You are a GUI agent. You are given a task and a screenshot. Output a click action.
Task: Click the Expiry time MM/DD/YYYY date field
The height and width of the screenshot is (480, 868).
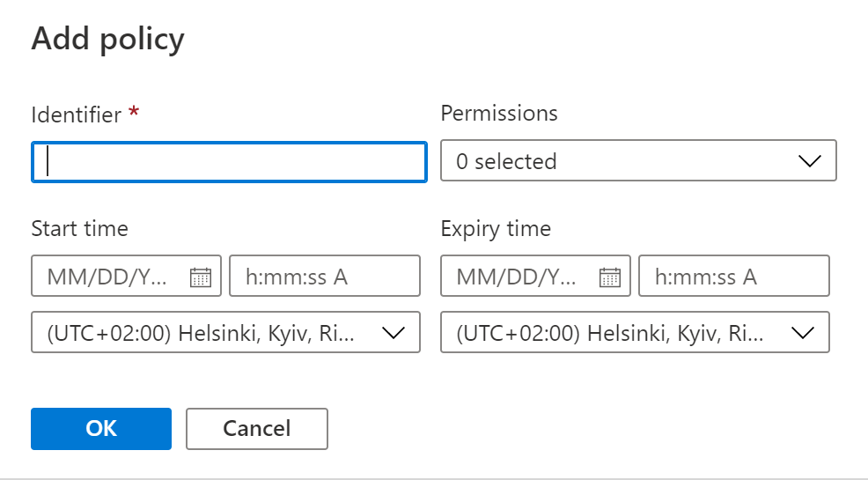pos(517,277)
